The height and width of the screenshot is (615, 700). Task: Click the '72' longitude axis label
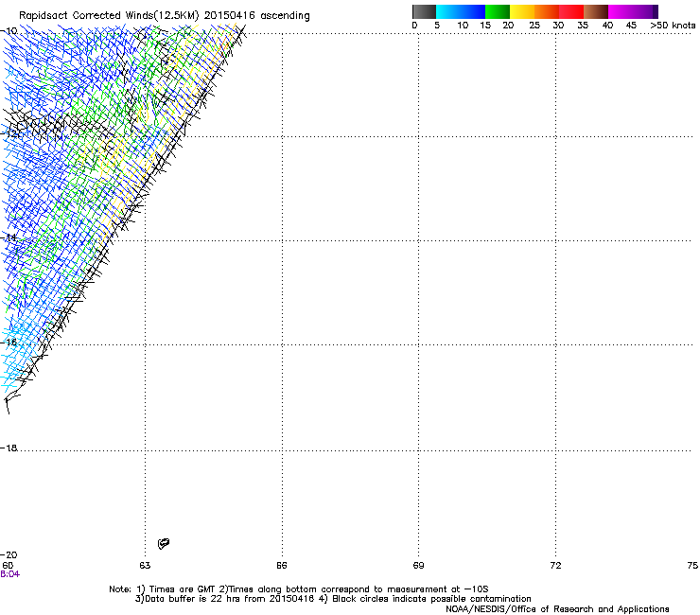pyautogui.click(x=555, y=566)
